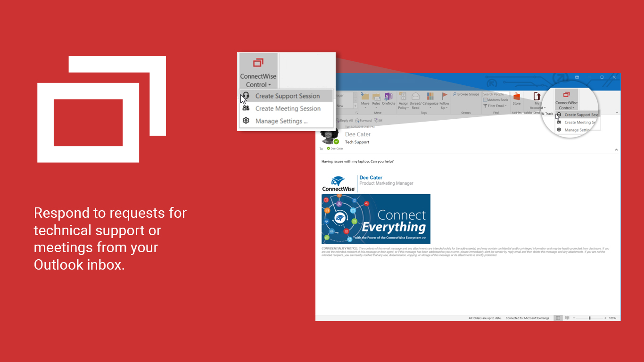Adjust the zoom slider handle

click(590, 318)
